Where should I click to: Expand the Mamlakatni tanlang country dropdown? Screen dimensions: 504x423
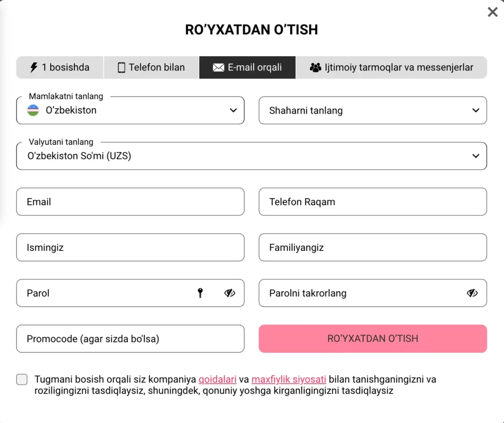point(233,110)
